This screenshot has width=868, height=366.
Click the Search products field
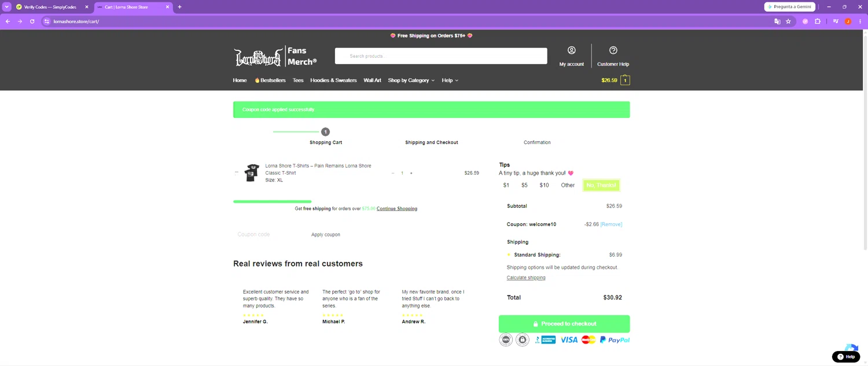pos(441,56)
